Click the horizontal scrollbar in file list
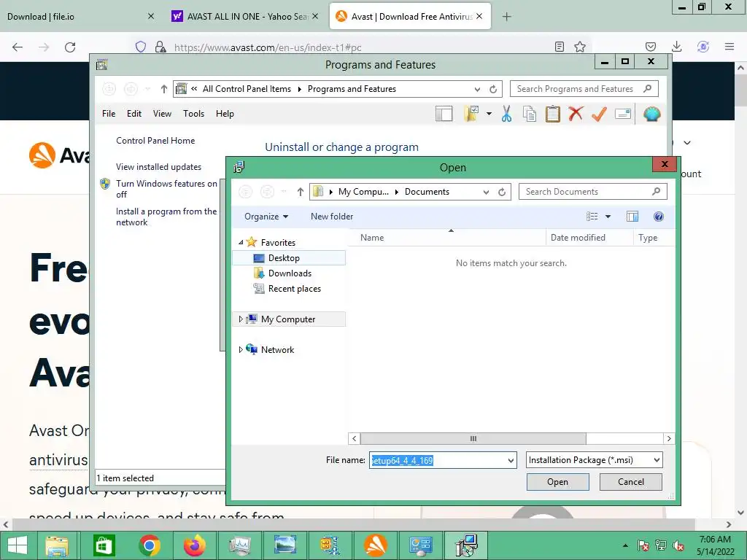Screen dimensions: 747x560 click(x=473, y=438)
